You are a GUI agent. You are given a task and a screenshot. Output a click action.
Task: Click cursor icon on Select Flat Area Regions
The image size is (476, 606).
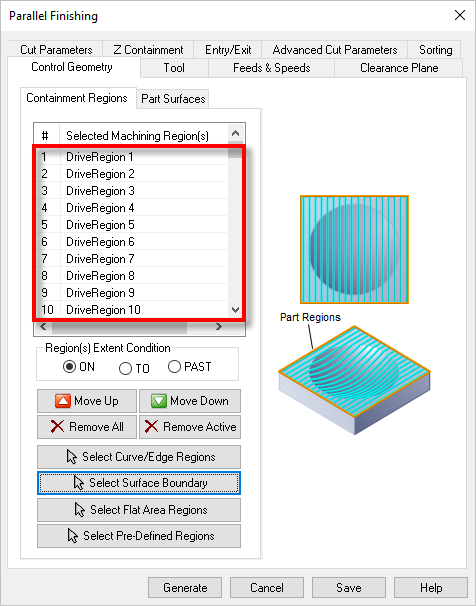point(80,510)
